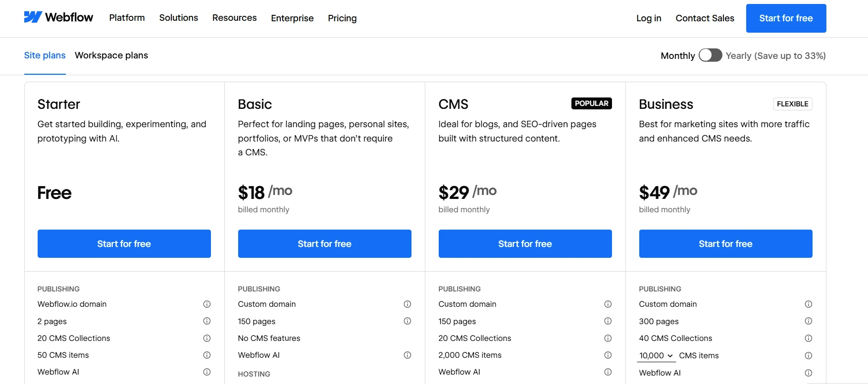Start for free on Starter plan
The width and height of the screenshot is (868, 384).
(124, 243)
